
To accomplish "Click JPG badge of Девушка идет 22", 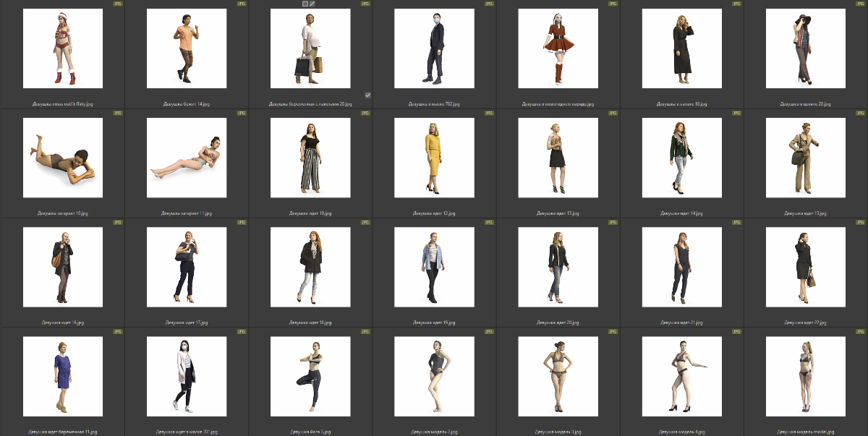I will 861,223.
